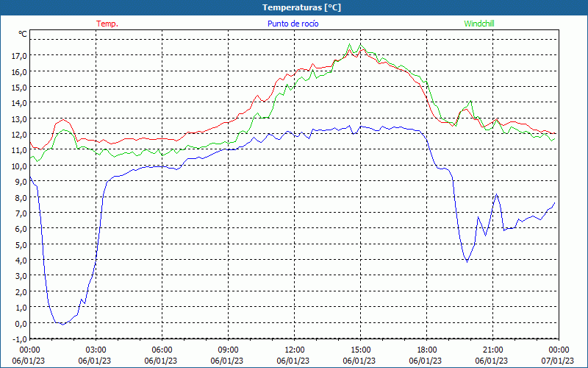This screenshot has height=368, width=588.
Task: Click the 14,0 y-axis value
Action: pyautogui.click(x=19, y=103)
